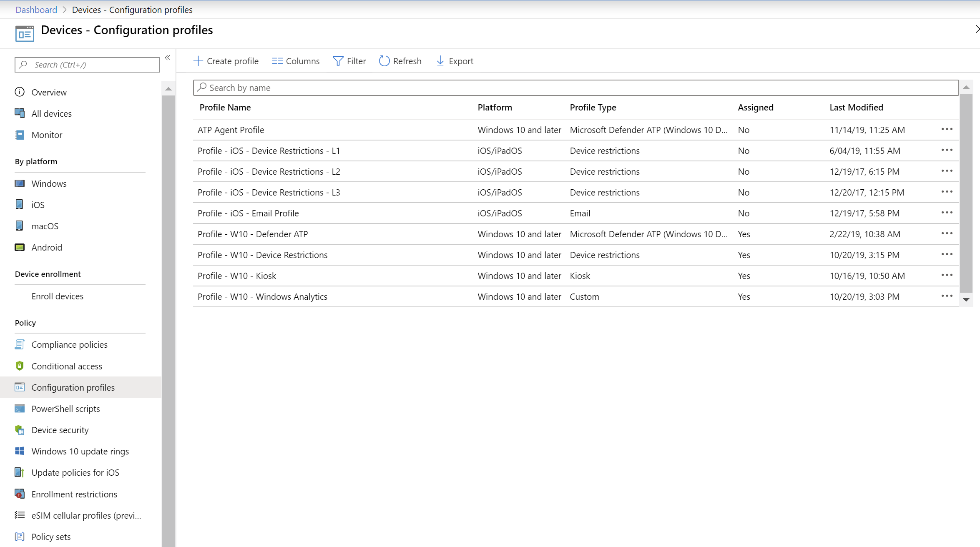Click the Windows platform icon
Screen dimensions: 980x547
coord(20,183)
